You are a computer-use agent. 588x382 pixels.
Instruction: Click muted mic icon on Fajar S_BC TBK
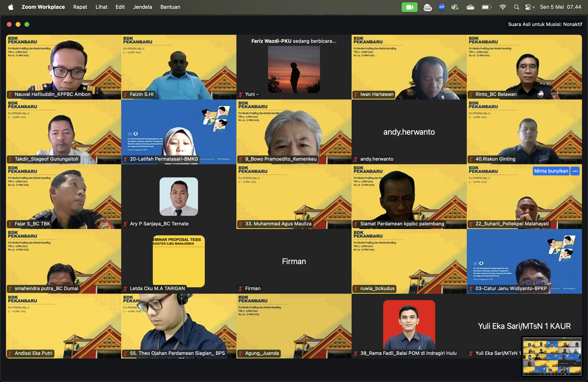click(x=10, y=224)
